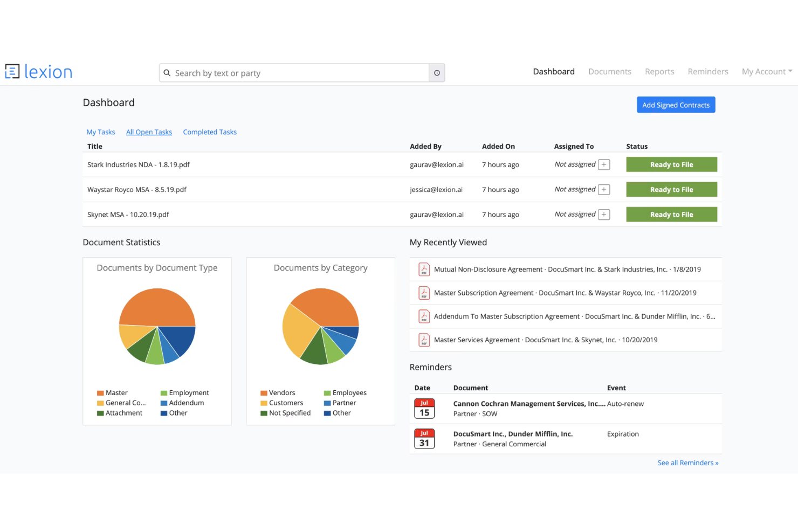Toggle General Co... legend entry
The height and width of the screenshot is (532, 798).
[121, 403]
